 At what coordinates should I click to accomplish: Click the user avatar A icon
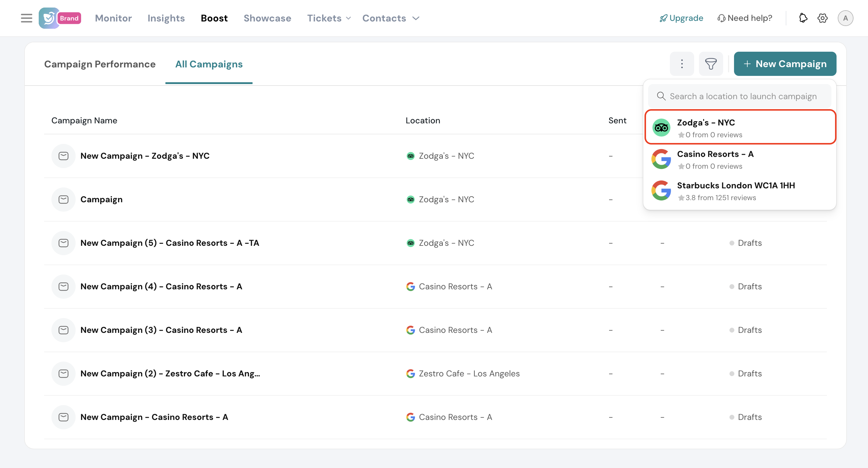tap(845, 18)
